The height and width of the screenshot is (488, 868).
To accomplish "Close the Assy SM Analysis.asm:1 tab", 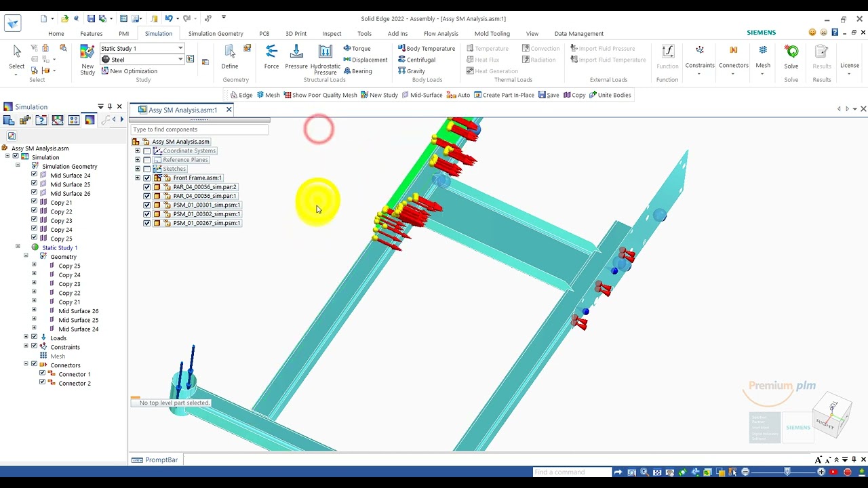I will point(229,110).
